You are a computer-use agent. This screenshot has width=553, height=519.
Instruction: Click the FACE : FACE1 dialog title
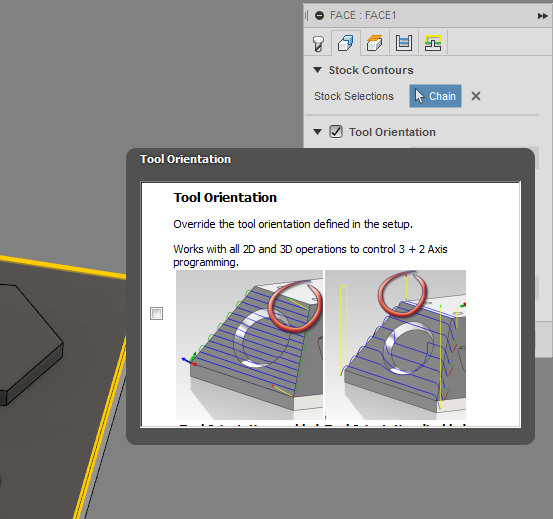pos(363,16)
